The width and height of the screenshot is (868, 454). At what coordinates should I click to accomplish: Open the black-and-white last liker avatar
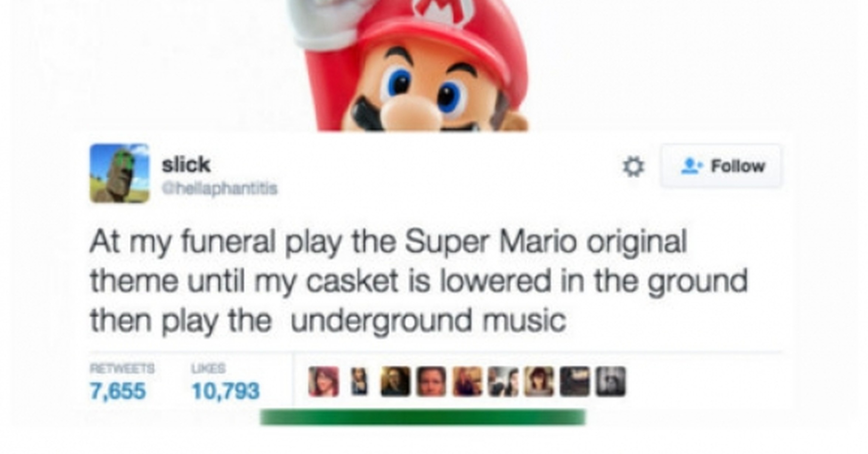tap(611, 382)
